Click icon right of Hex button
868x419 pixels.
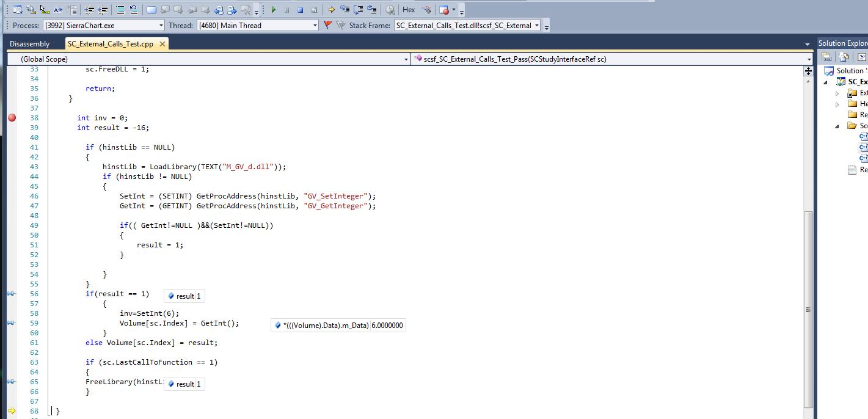click(426, 10)
